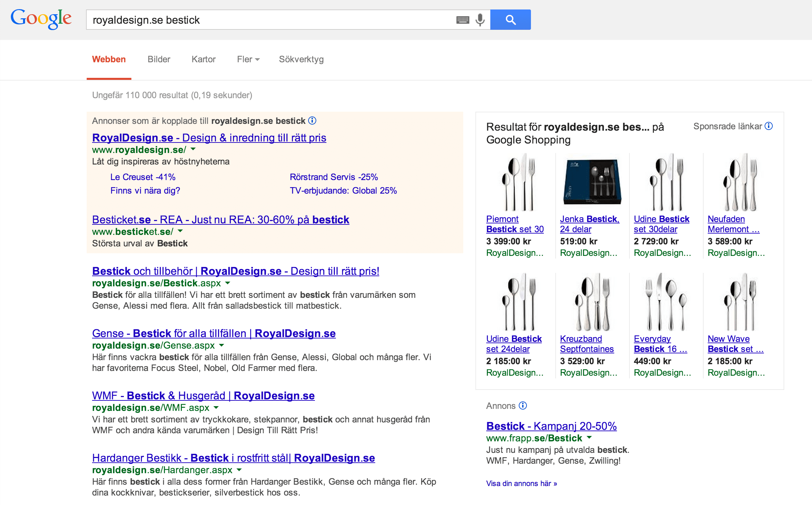Open 'Udine Bestick set 30delar' product link

click(x=662, y=224)
